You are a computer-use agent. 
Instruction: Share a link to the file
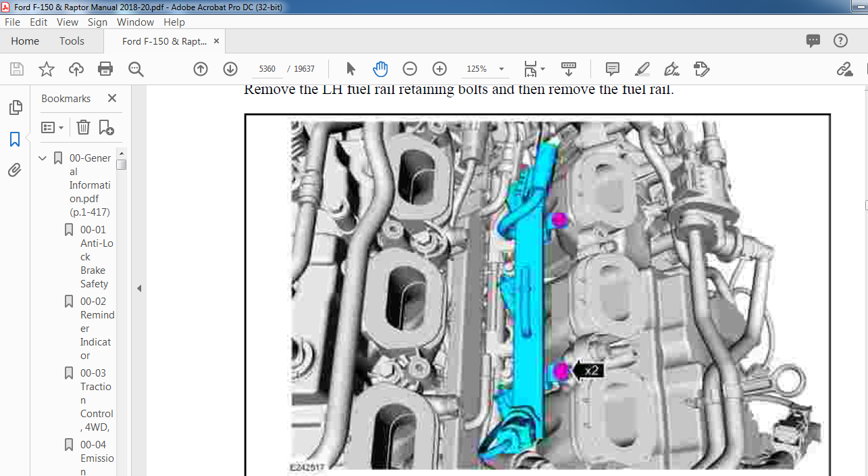coord(844,69)
